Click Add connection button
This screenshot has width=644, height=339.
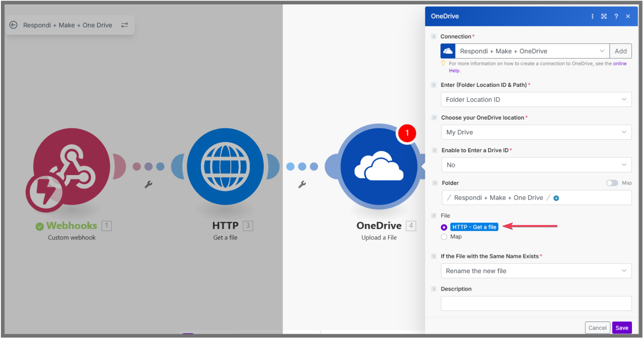pos(621,51)
